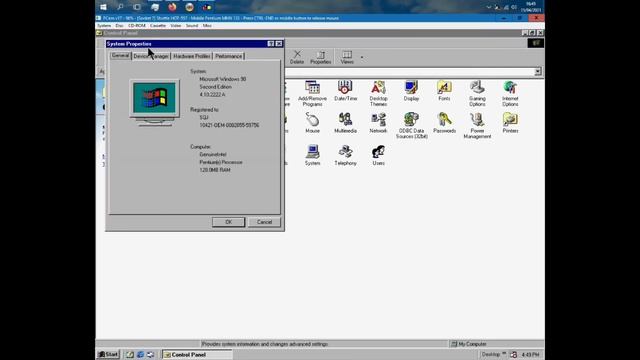The width and height of the screenshot is (640, 360).
Task: Switch to the General tab
Action: coord(120,56)
